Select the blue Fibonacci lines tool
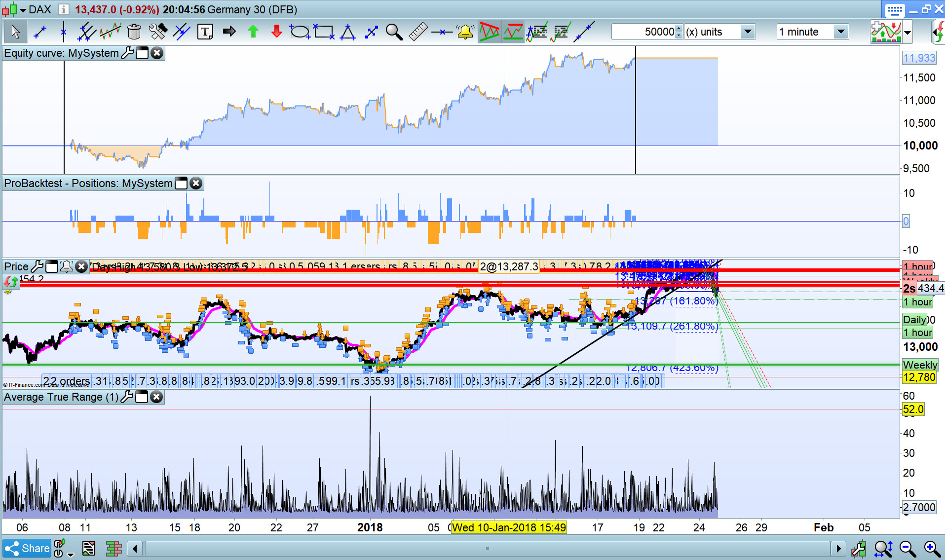This screenshot has width=945, height=560. click(182, 32)
